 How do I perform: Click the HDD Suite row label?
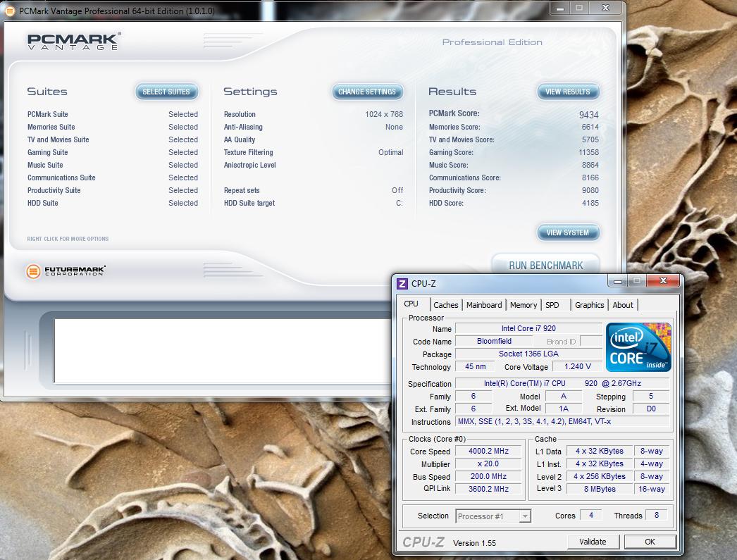[42, 203]
